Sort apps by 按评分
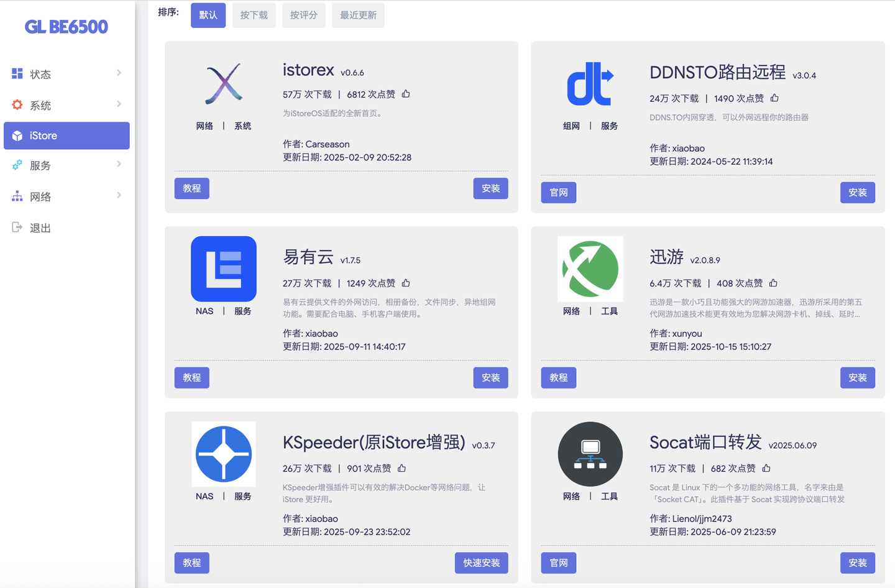The height and width of the screenshot is (588, 895). 303,15
